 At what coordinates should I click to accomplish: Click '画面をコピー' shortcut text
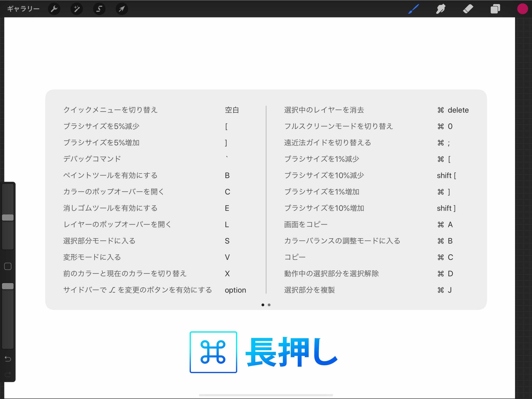tap(306, 225)
